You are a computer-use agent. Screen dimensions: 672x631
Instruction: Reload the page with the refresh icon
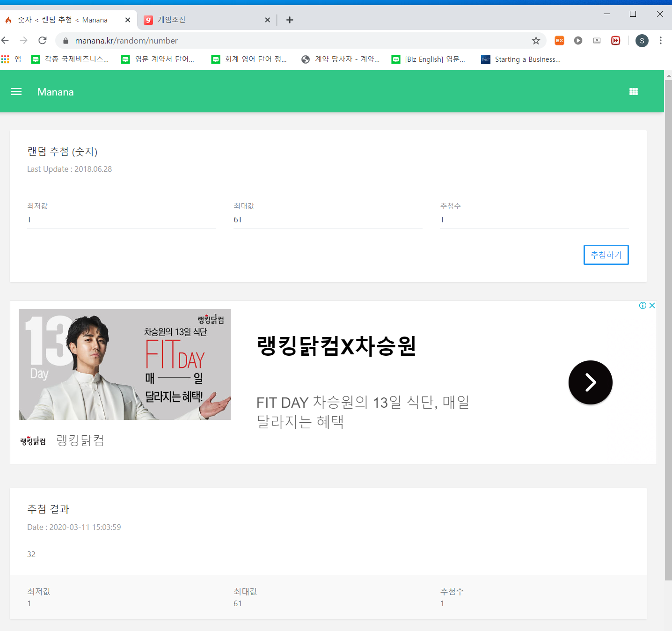(x=43, y=41)
